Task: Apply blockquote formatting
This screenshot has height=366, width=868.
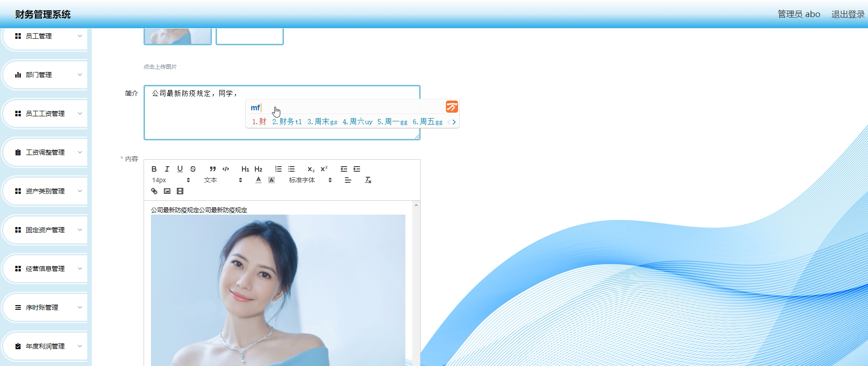Action: [212, 169]
